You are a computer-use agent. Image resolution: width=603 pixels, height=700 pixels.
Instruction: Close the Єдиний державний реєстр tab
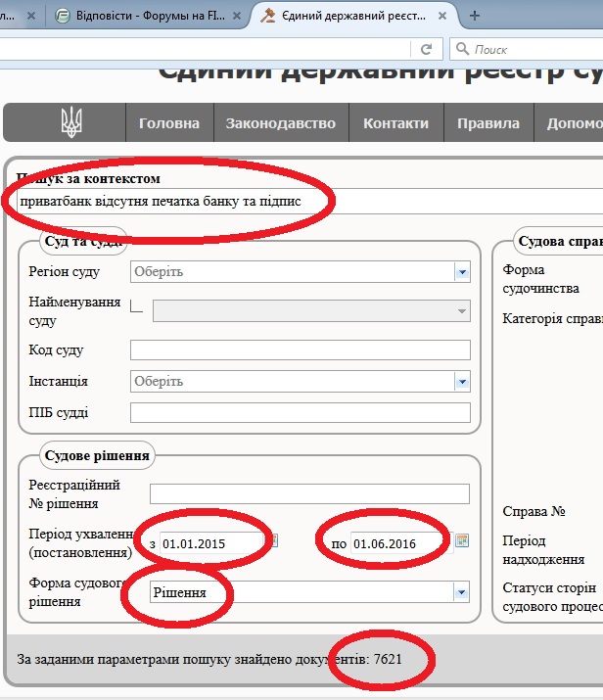point(442,16)
